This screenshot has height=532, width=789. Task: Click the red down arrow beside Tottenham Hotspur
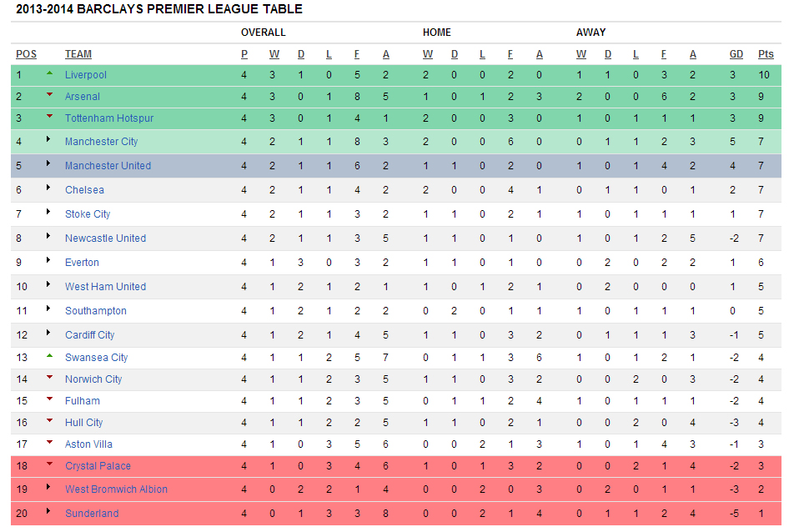[x=49, y=116]
